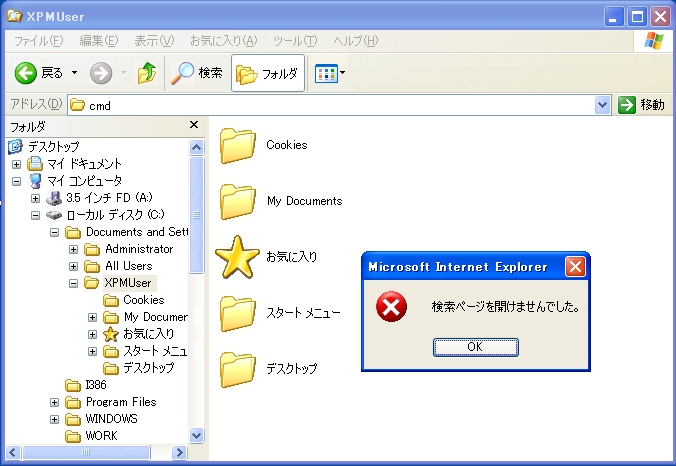Screen dimensions: 676x466
Task: Click folder tree scroll up arrow
Action: pyautogui.click(x=196, y=147)
